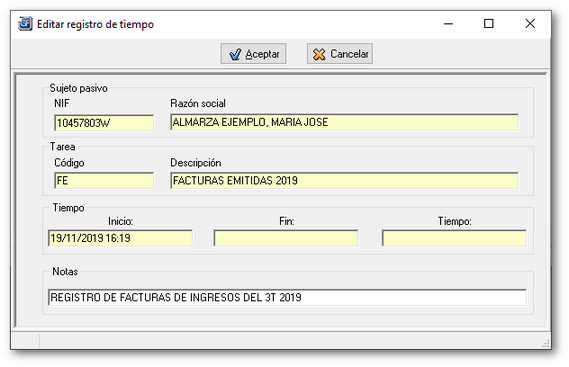Screen dimensions: 569x367
Task: Focus the Código field showing FE
Action: click(104, 181)
